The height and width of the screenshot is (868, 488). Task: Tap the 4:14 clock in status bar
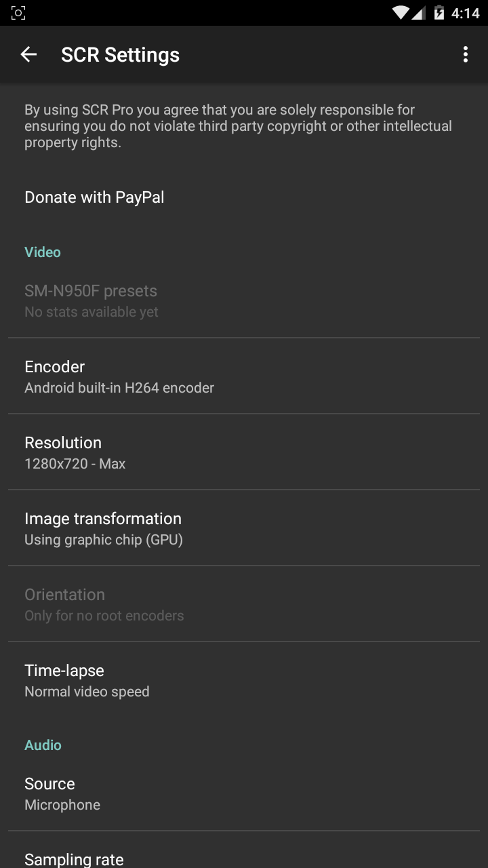coord(465,13)
